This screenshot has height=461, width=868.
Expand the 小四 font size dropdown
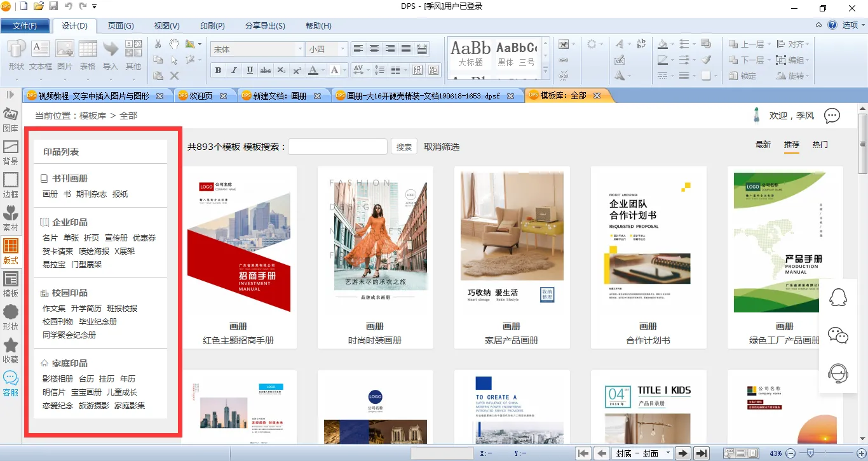[x=343, y=50]
